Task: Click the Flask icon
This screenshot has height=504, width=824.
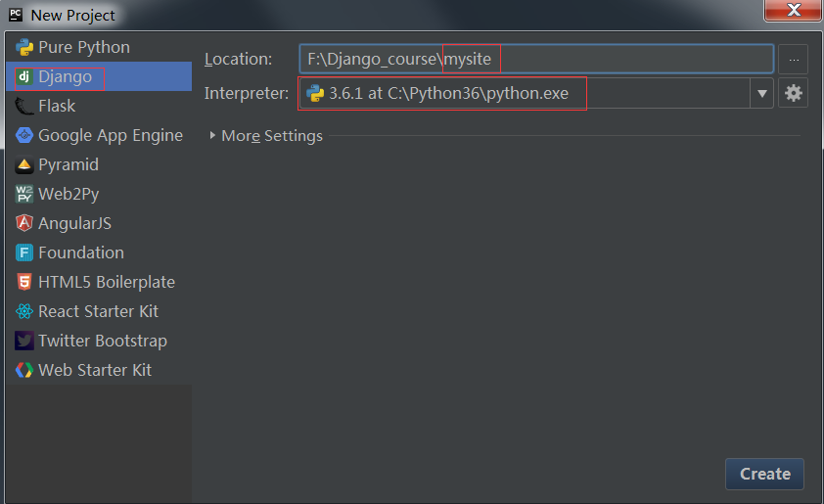Action: coord(24,106)
